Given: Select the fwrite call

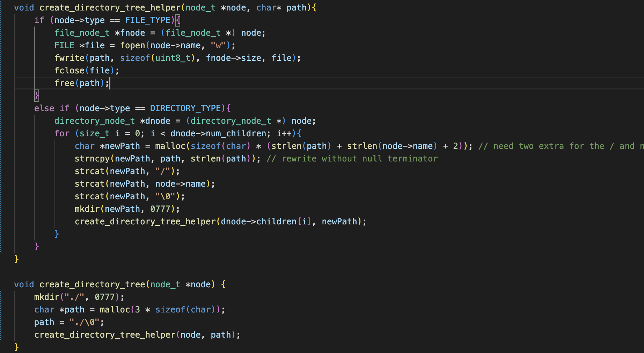Looking at the screenshot, I should pyautogui.click(x=69, y=58).
